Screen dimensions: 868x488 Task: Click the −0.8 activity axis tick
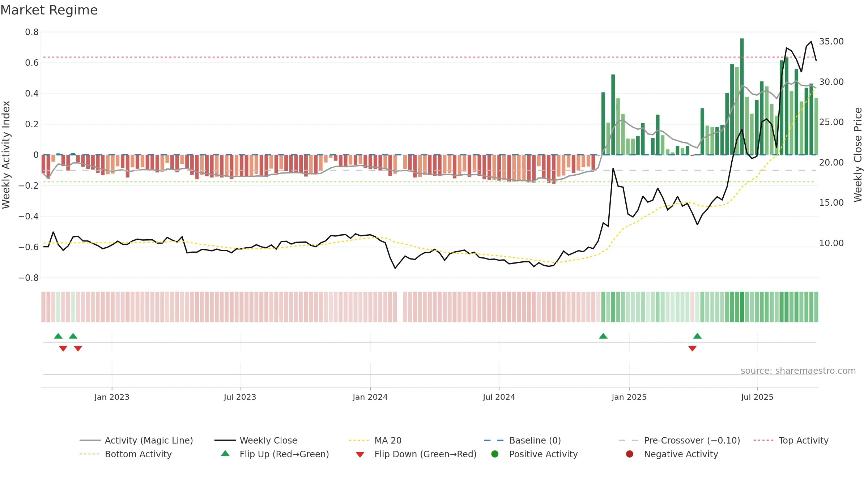[29, 278]
